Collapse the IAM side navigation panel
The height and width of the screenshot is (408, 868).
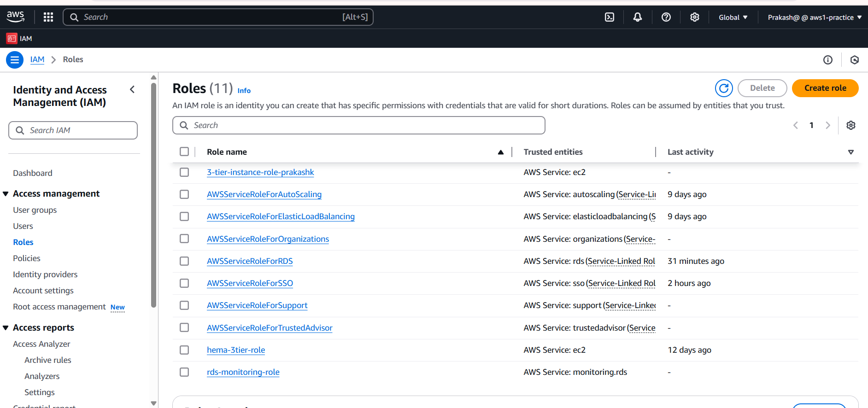pos(132,89)
